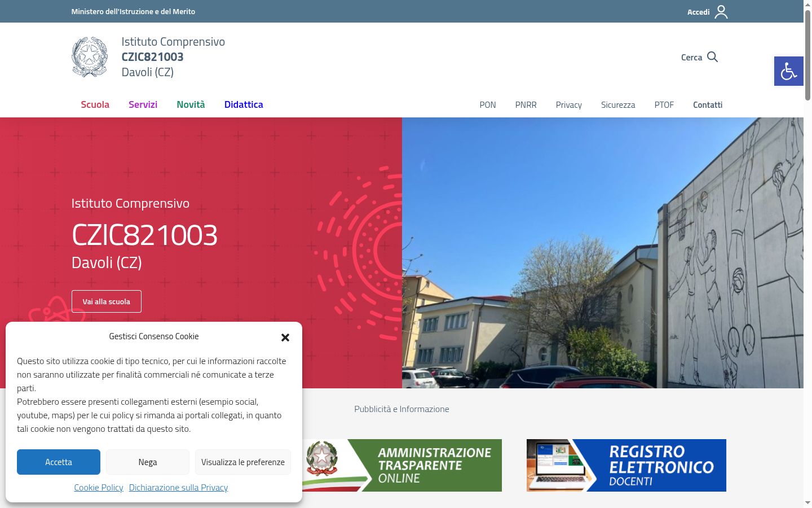Open the Amministrazione Trasparente Online banner
This screenshot has width=812, height=508.
pyautogui.click(x=402, y=465)
